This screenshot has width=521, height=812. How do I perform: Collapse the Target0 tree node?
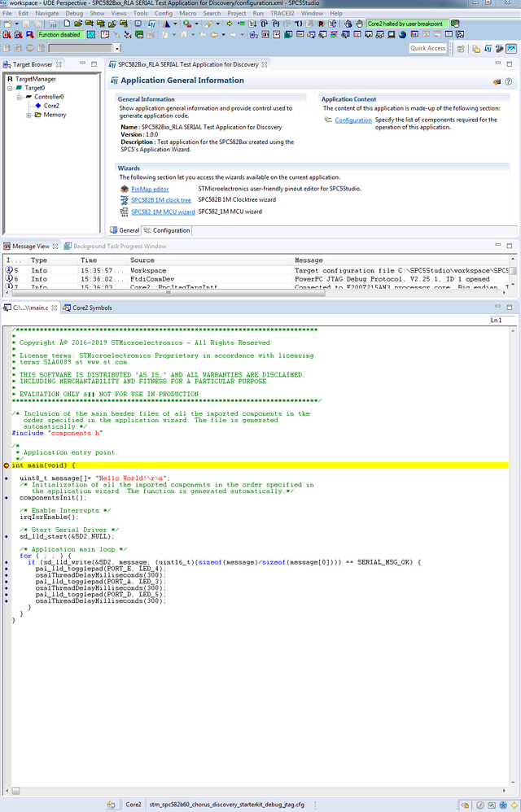pos(10,88)
